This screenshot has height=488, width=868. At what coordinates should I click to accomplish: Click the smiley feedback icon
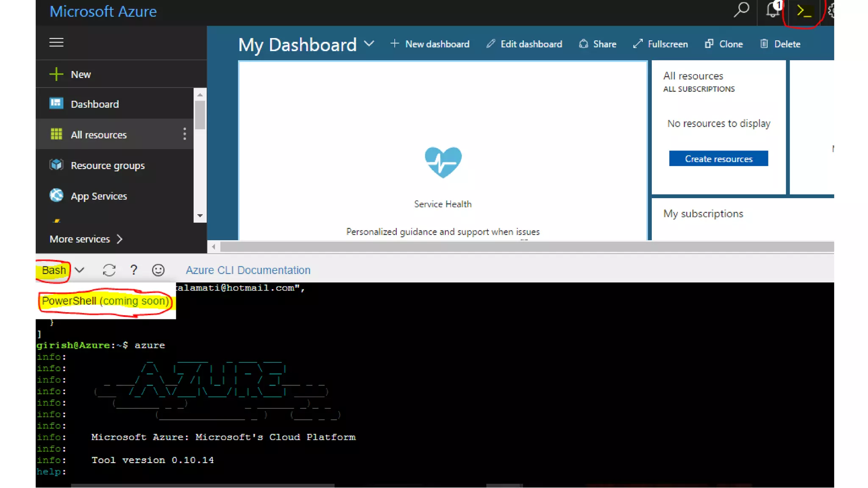[158, 270]
